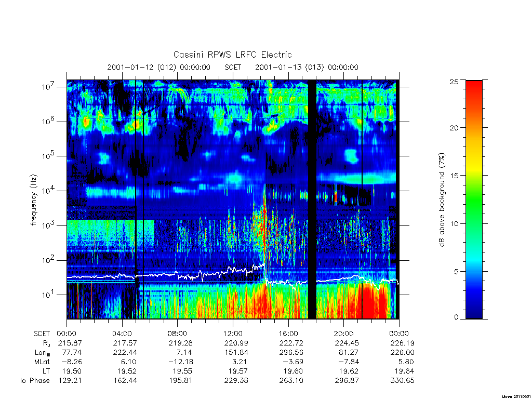Image resolution: width=532 pixels, height=399 pixels.
Task: Click the radial distance value "224.45"
Action: pos(347,343)
